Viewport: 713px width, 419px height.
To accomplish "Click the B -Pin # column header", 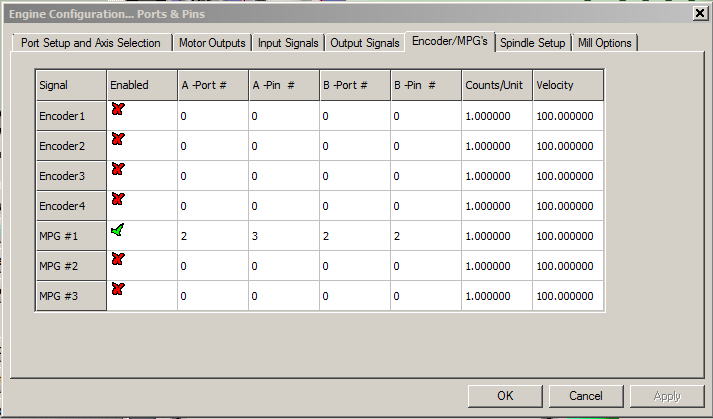I will click(x=426, y=85).
